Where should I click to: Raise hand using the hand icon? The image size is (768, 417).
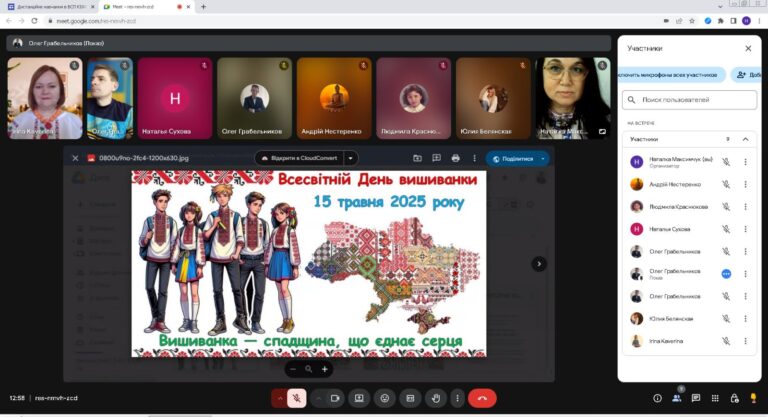click(x=435, y=398)
